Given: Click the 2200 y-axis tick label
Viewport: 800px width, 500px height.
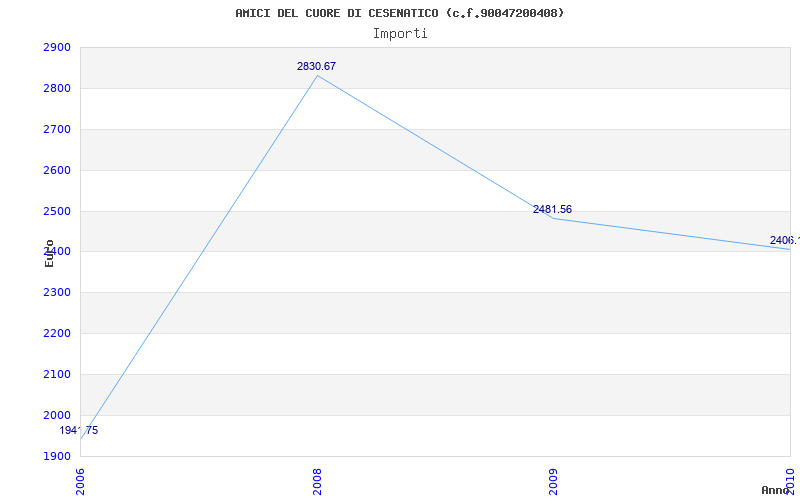Looking at the screenshot, I should [57, 334].
